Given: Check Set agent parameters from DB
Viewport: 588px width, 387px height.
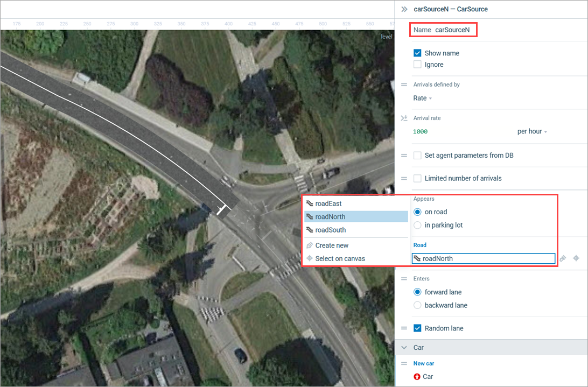Looking at the screenshot, I should 417,156.
